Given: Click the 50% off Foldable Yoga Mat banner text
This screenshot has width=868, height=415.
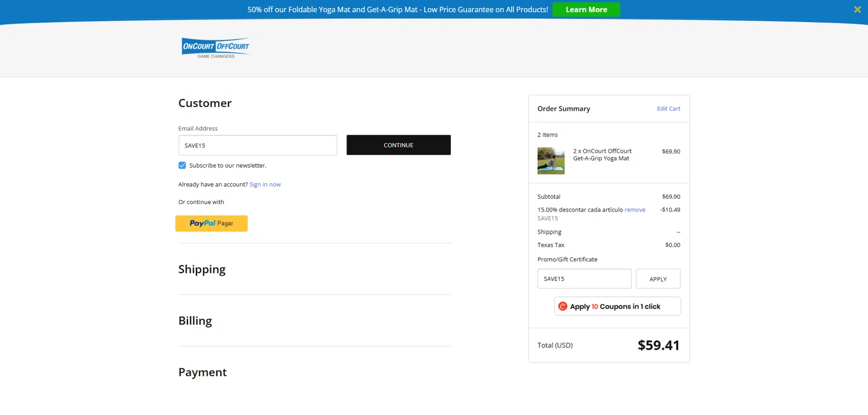Looking at the screenshot, I should coord(398,9).
